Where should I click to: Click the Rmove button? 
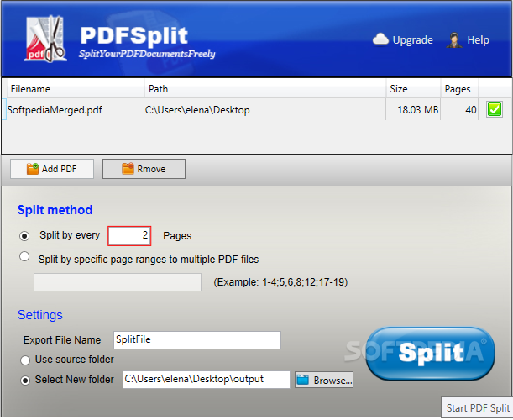[x=144, y=169]
